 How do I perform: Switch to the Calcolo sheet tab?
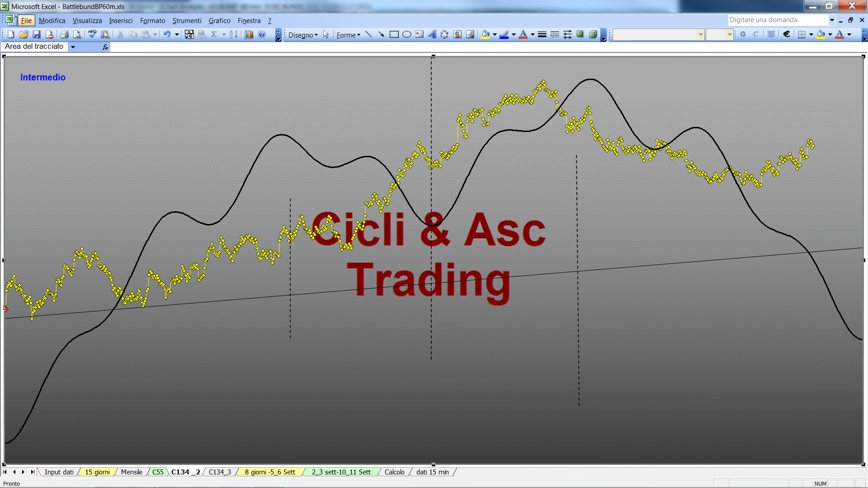pos(395,472)
